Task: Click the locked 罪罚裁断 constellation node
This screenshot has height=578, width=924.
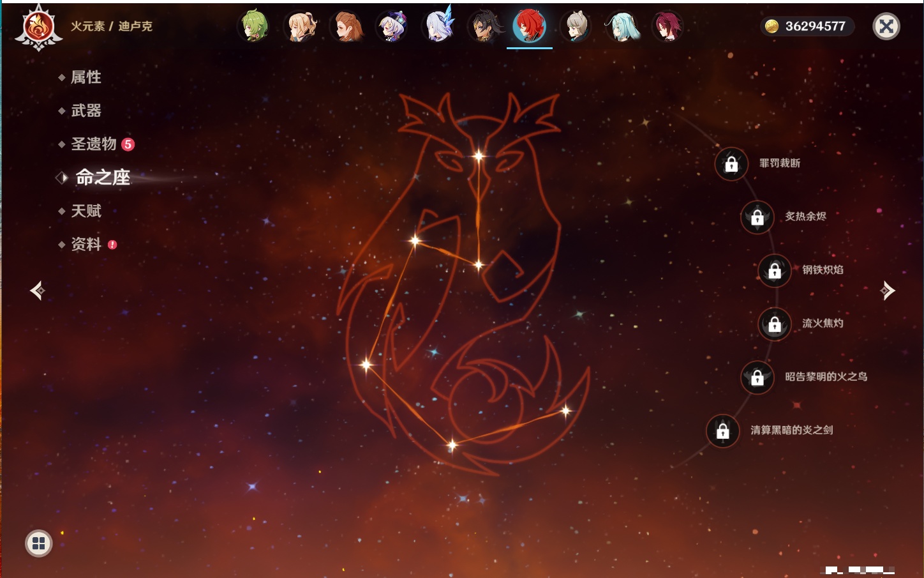Action: point(731,164)
